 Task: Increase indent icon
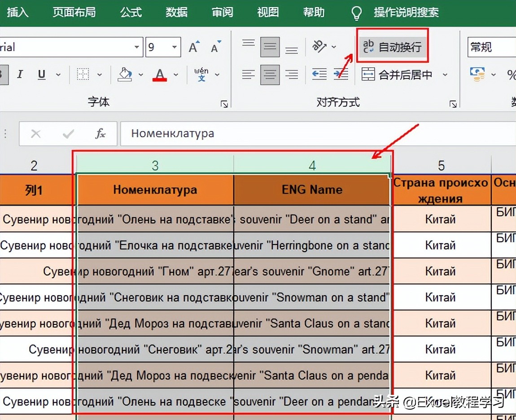tap(341, 74)
